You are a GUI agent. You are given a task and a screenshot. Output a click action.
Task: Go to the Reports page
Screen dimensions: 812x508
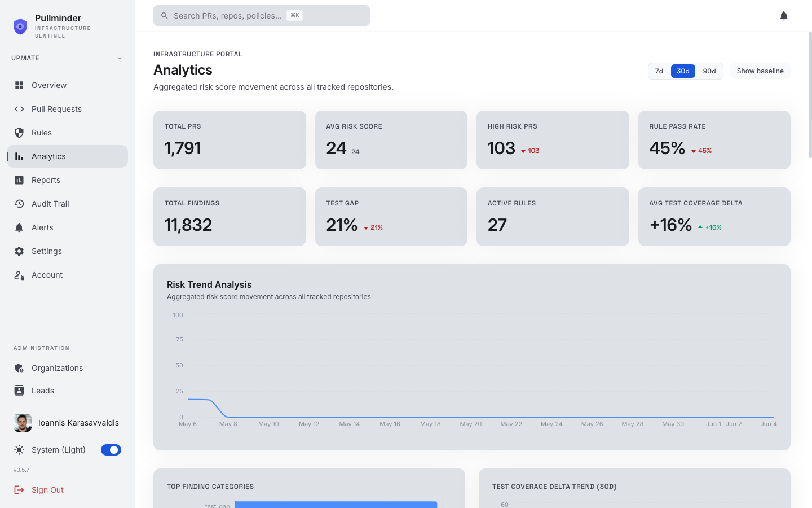68,180
